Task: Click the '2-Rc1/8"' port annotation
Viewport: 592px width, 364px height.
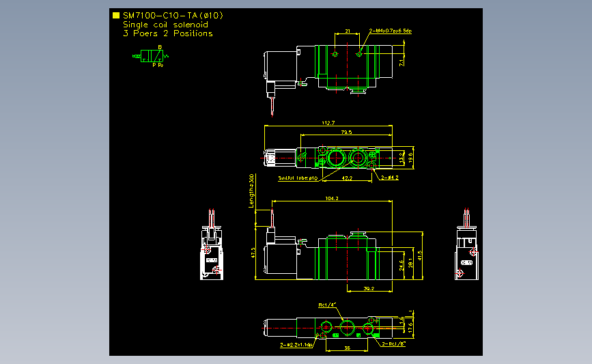Action: [393, 344]
